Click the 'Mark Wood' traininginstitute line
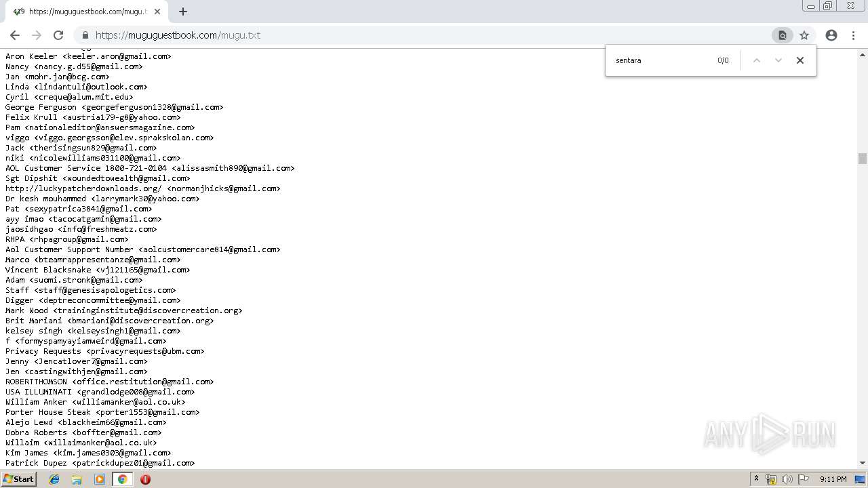The height and width of the screenshot is (488, 868). pos(123,310)
